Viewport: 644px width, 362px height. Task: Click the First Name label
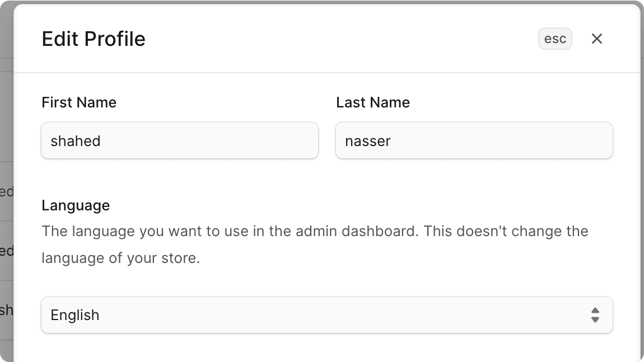[78, 102]
